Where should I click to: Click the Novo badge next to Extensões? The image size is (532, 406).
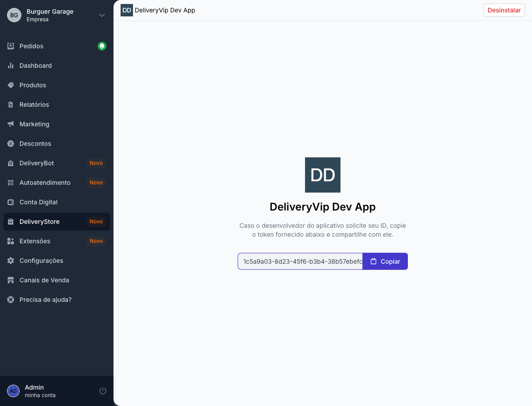point(96,241)
